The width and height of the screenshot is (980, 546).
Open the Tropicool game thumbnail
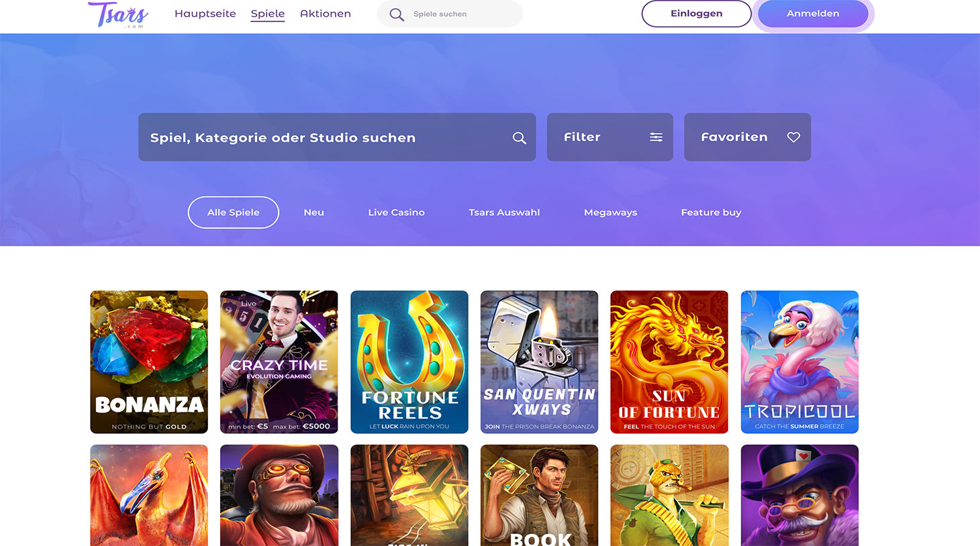pos(799,362)
